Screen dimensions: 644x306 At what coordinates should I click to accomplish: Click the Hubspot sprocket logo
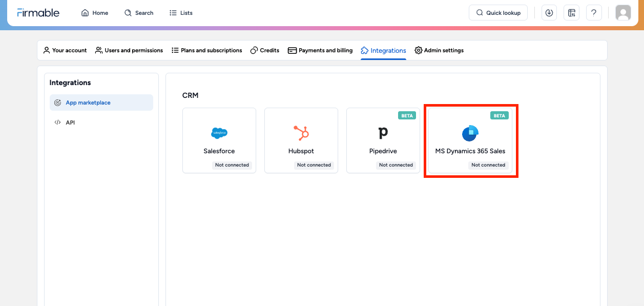301,133
